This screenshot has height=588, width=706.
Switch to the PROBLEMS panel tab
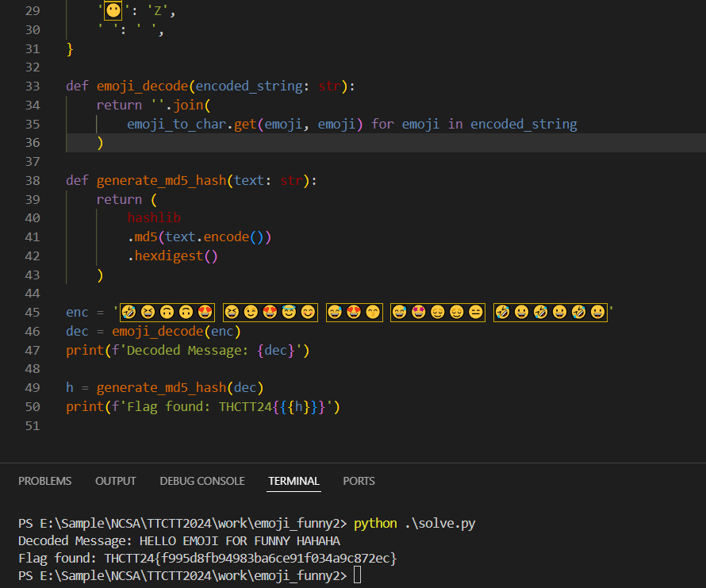tap(44, 481)
